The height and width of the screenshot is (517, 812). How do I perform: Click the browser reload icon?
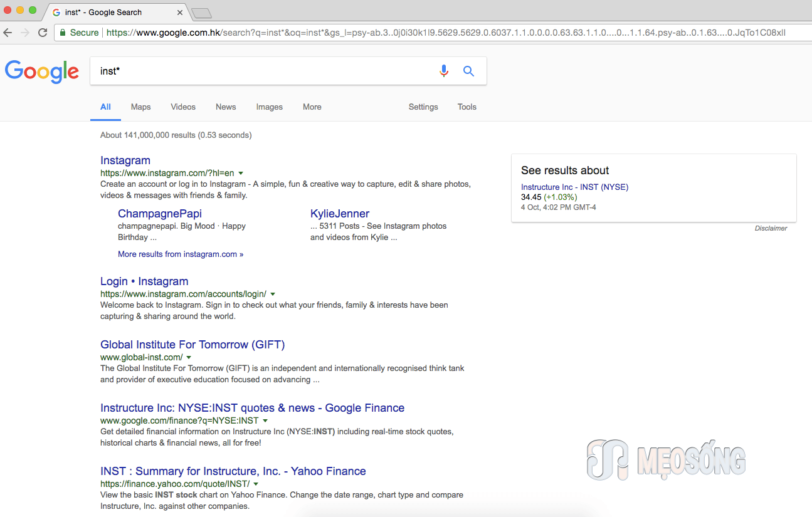coord(43,33)
